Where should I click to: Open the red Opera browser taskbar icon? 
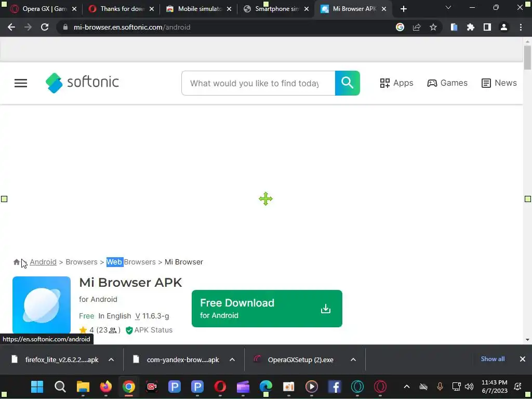220,387
